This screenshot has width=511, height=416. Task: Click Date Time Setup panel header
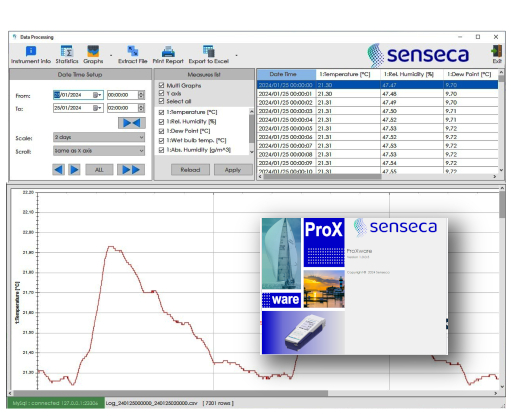tap(80, 74)
